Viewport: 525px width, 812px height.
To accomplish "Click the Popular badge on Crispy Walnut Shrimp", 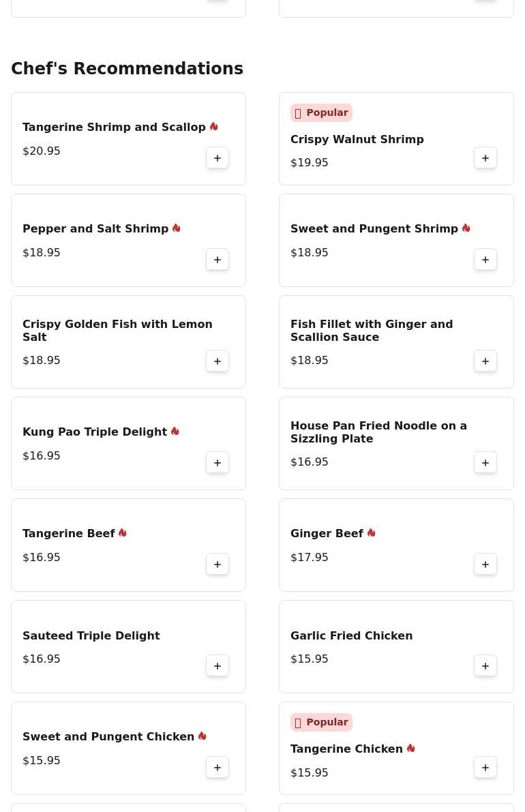I will coord(321,113).
